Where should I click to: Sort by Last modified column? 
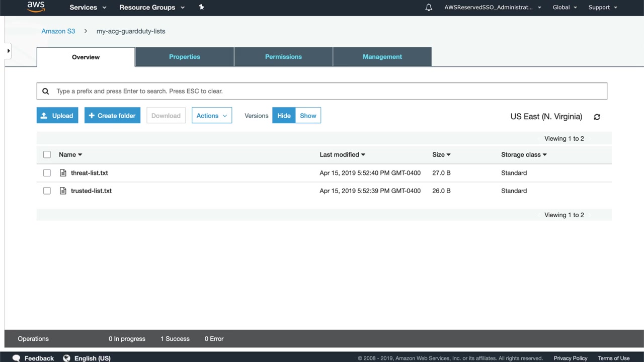coord(343,155)
